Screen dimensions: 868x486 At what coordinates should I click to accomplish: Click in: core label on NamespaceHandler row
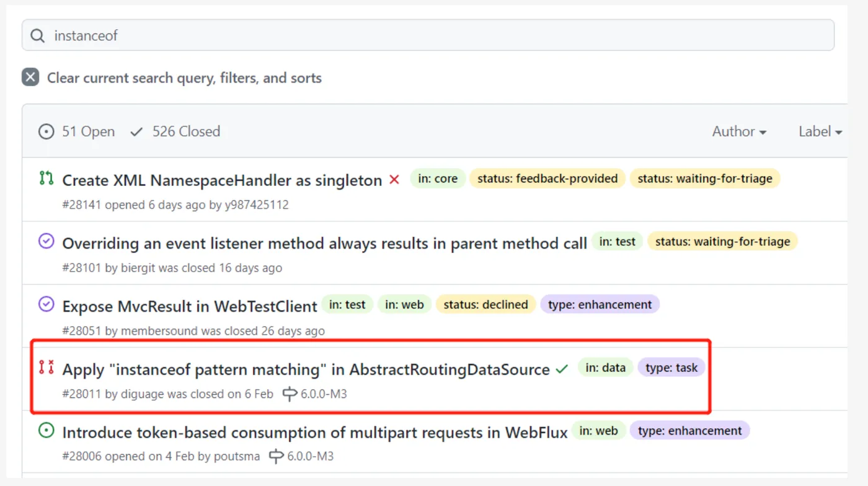(438, 179)
